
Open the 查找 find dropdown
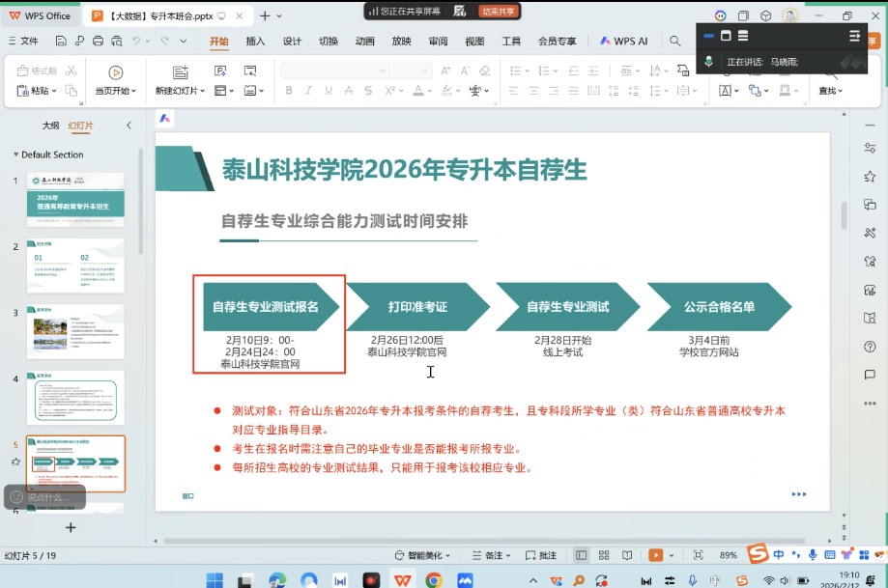[830, 91]
